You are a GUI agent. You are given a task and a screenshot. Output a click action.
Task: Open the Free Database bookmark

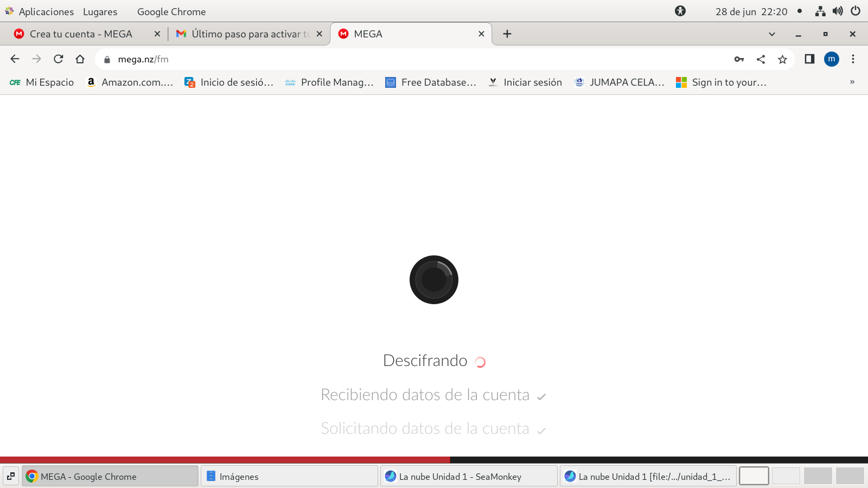pos(431,82)
